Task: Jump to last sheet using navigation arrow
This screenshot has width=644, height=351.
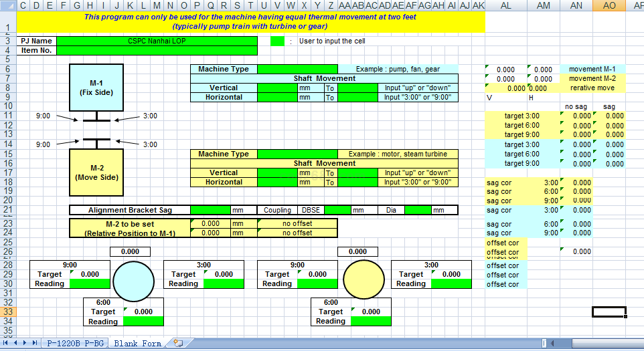Action: pyautogui.click(x=35, y=343)
